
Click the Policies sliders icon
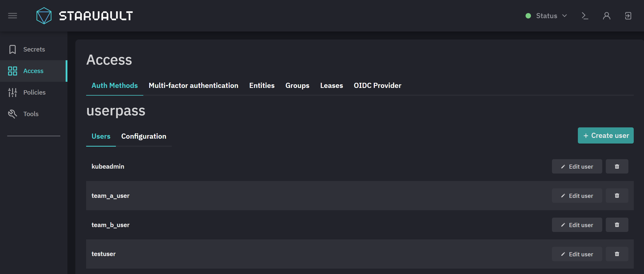point(13,93)
